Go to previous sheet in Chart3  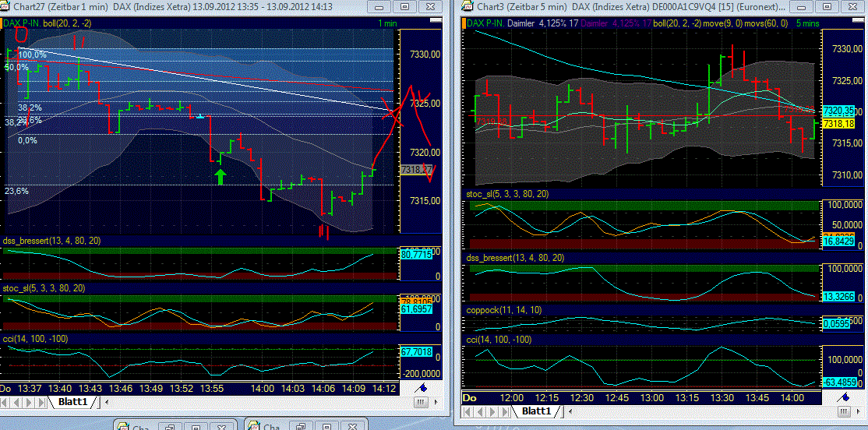point(479,412)
